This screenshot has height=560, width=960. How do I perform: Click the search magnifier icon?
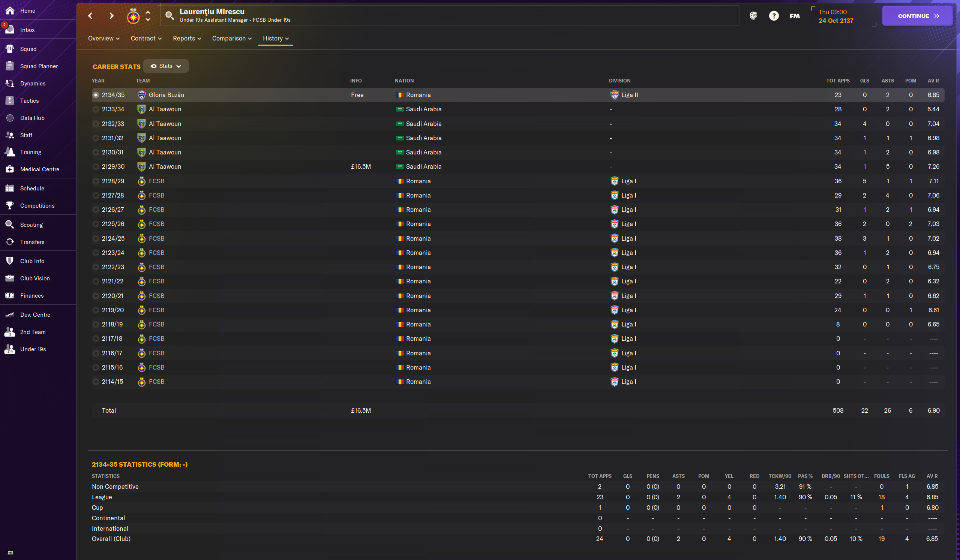coord(169,16)
